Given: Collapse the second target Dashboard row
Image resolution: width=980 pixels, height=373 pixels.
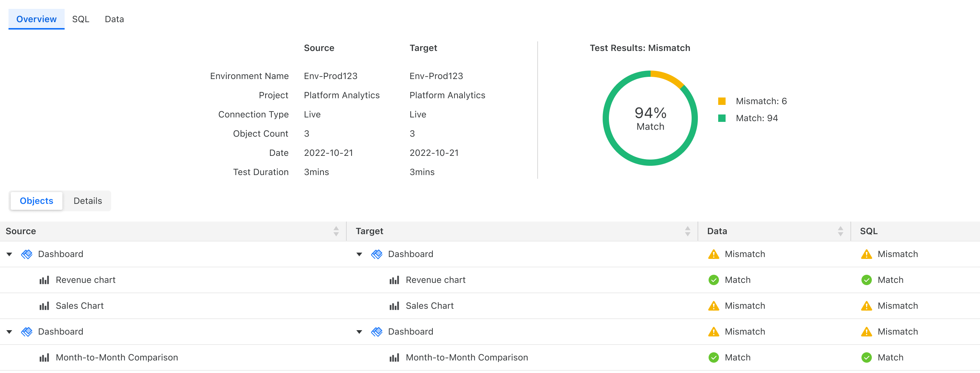Looking at the screenshot, I should pos(359,332).
